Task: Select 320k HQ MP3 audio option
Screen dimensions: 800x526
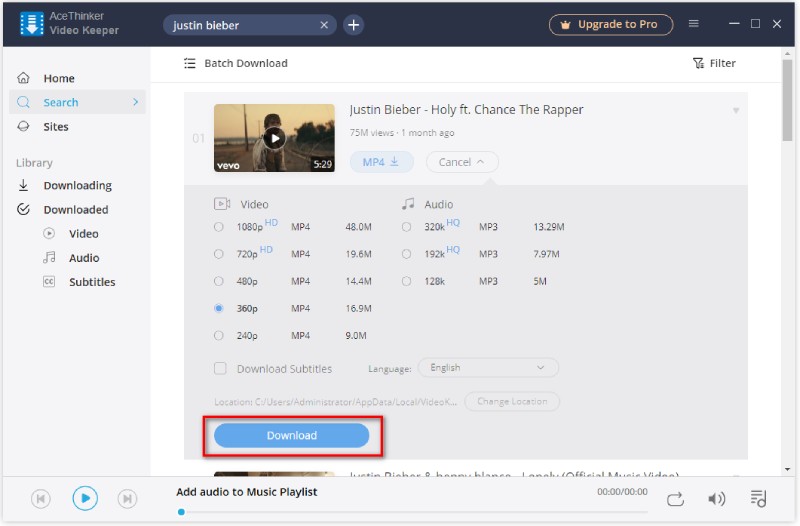Action: pos(407,227)
